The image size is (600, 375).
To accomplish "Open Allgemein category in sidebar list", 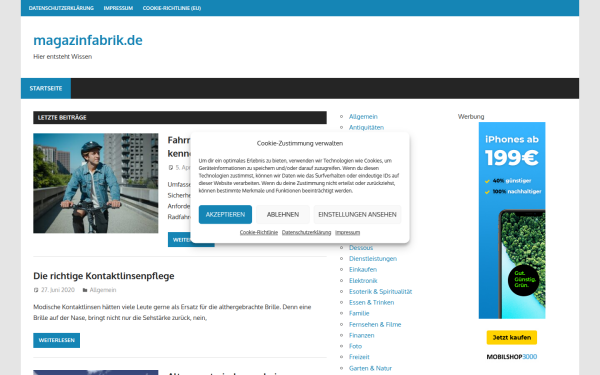I will tap(363, 116).
